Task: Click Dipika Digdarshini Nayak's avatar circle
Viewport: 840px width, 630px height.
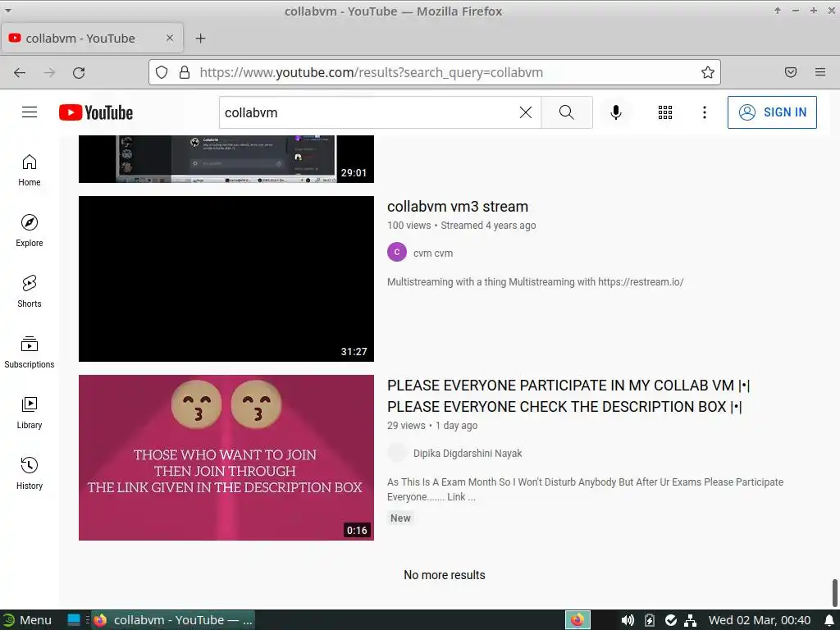Action: [397, 453]
